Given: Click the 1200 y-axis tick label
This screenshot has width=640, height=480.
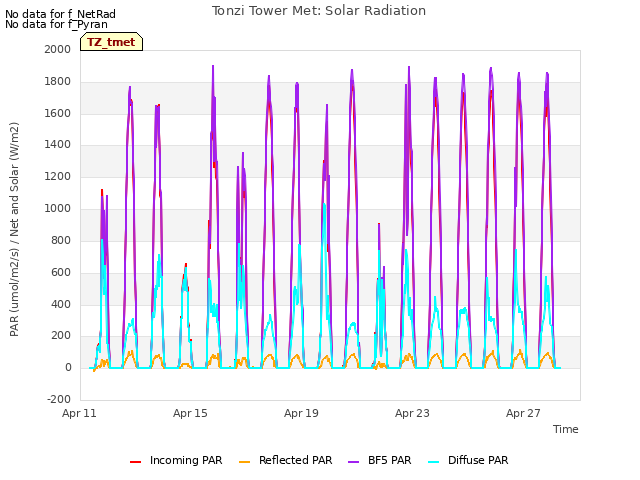Looking at the screenshot, I should [x=58, y=176].
